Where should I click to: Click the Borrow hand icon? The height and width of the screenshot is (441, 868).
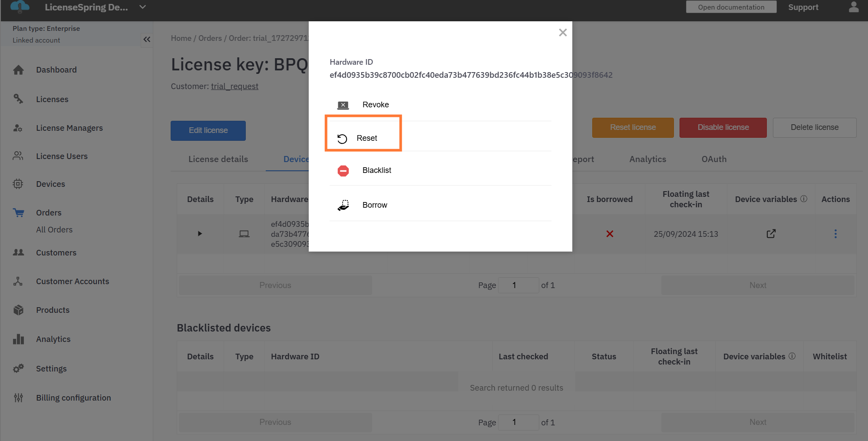point(343,205)
